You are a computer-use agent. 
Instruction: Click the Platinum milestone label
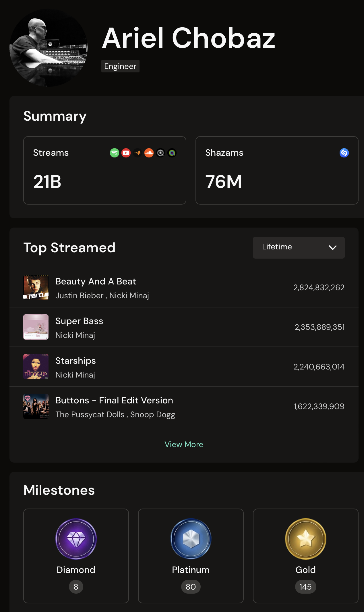pos(191,570)
